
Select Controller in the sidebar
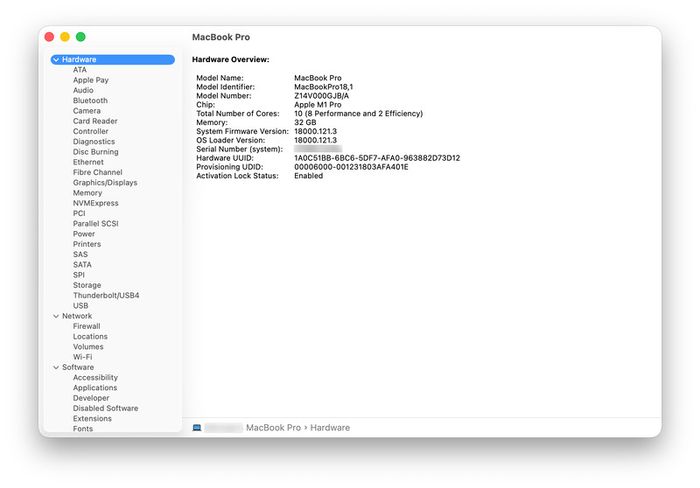click(91, 131)
